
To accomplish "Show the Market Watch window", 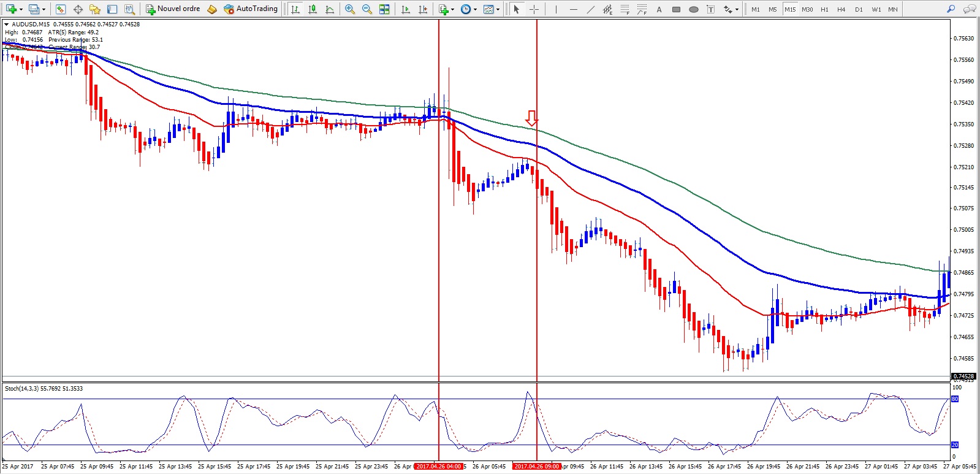I will pyautogui.click(x=60, y=9).
